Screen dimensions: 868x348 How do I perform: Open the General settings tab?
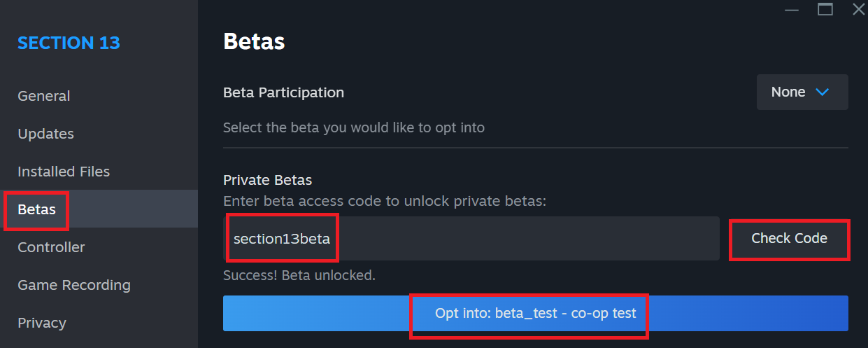44,96
